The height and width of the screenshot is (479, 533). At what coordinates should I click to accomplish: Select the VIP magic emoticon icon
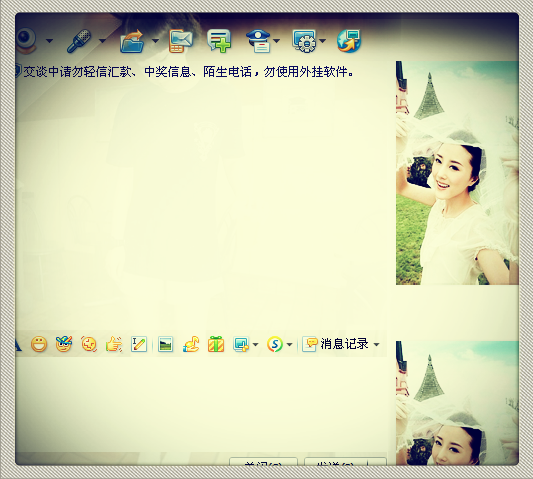64,344
